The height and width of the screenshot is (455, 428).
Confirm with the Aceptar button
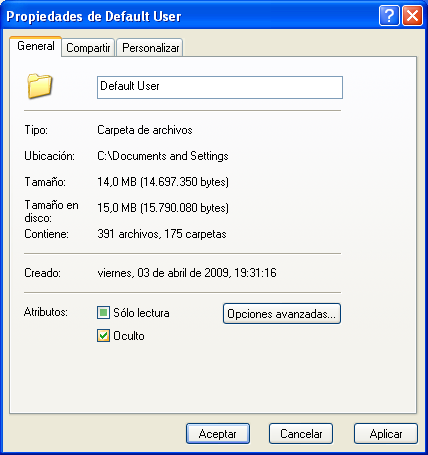pyautogui.click(x=218, y=434)
